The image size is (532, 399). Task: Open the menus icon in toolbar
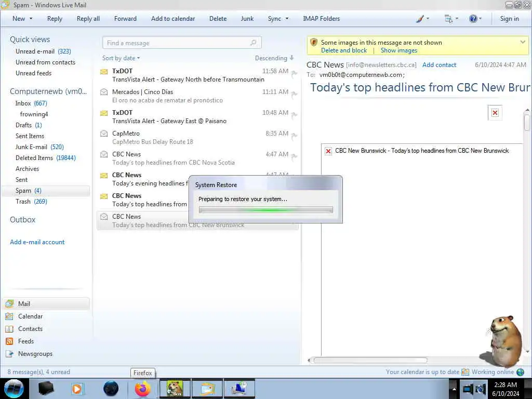tap(448, 19)
